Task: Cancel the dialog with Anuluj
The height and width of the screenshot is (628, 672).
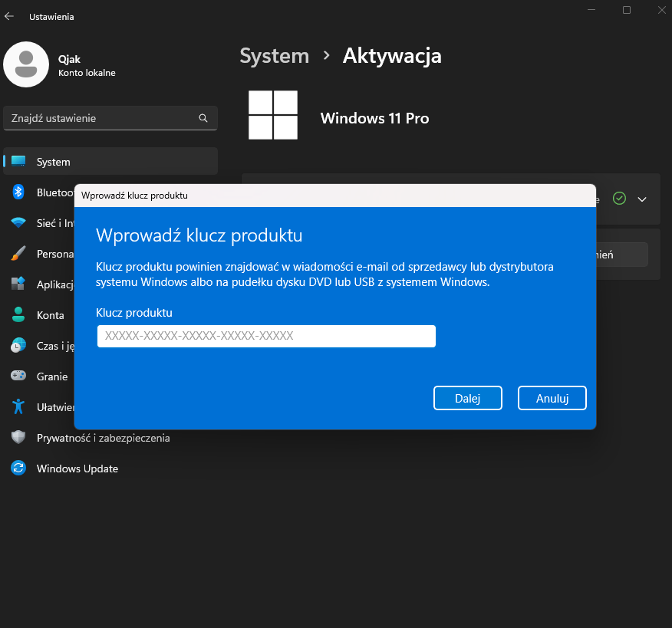Action: tap(552, 398)
